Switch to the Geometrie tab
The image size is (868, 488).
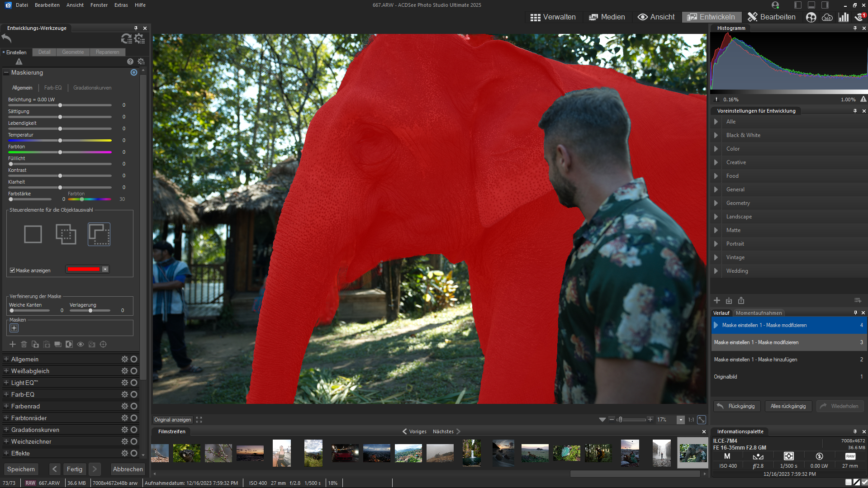(73, 52)
